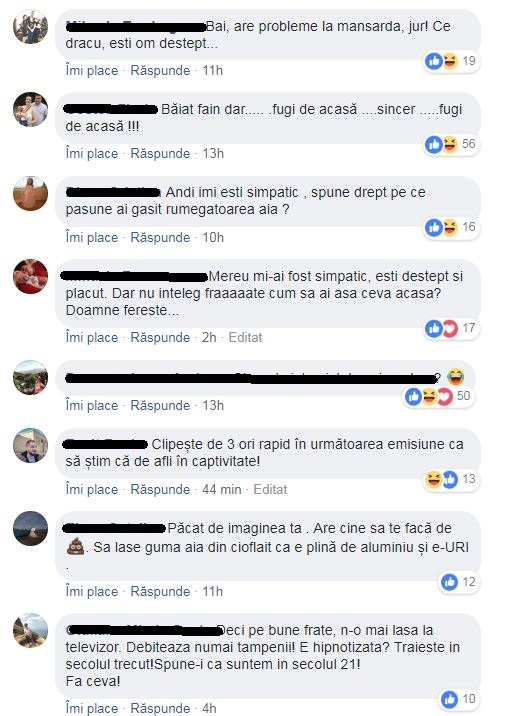The image size is (513, 716).
Task: Click heart reaction on the 17-reaction comment
Action: (x=450, y=328)
